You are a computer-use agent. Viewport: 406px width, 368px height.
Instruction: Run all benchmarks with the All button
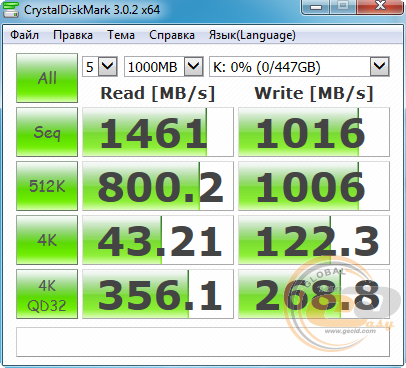tap(47, 78)
